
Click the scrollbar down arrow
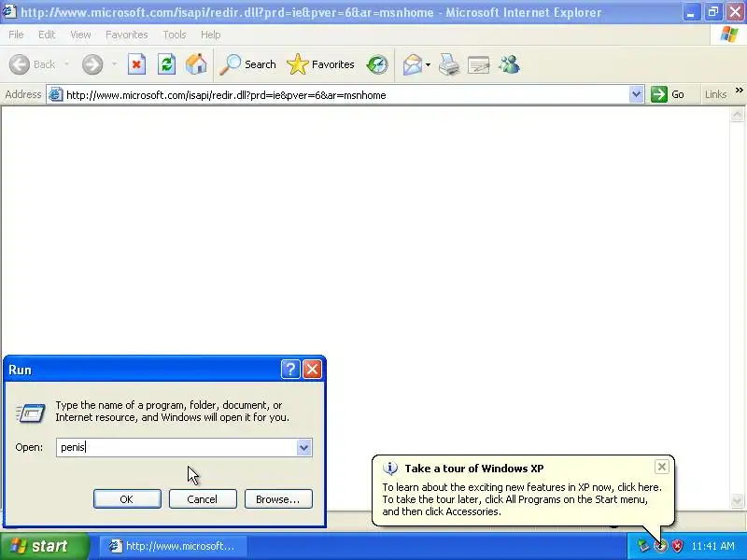pyautogui.click(x=737, y=501)
